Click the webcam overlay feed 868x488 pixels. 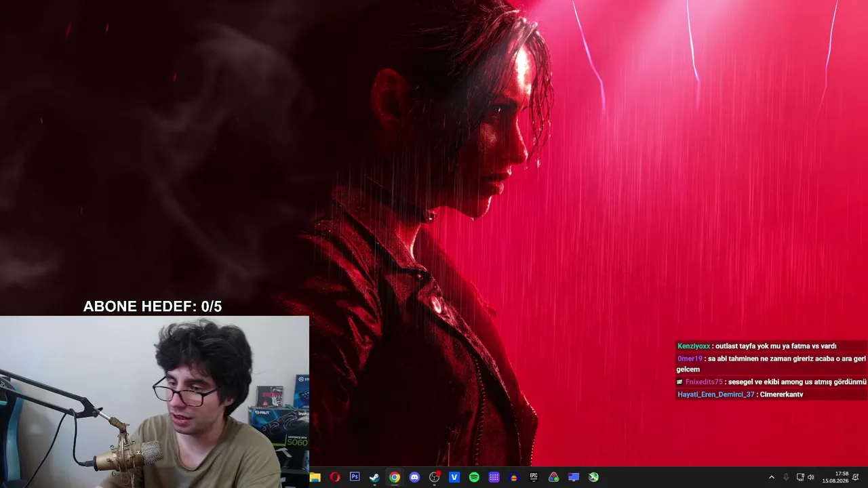point(155,402)
